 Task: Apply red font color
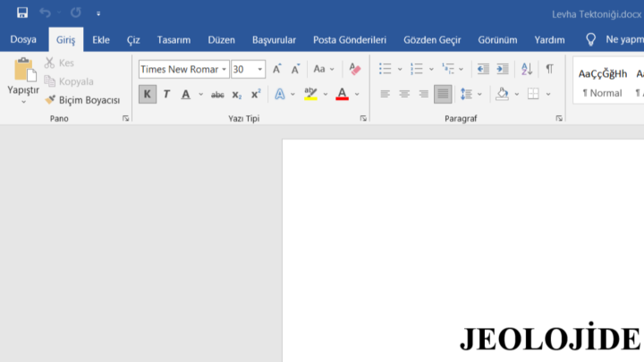(x=342, y=94)
